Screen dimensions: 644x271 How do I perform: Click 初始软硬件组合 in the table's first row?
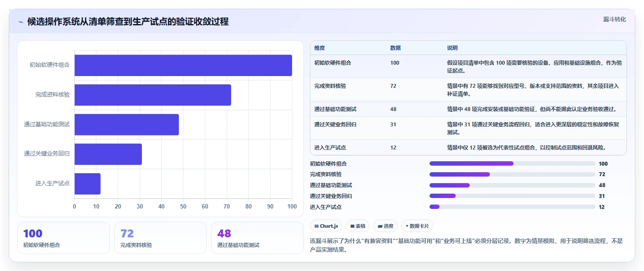(333, 63)
